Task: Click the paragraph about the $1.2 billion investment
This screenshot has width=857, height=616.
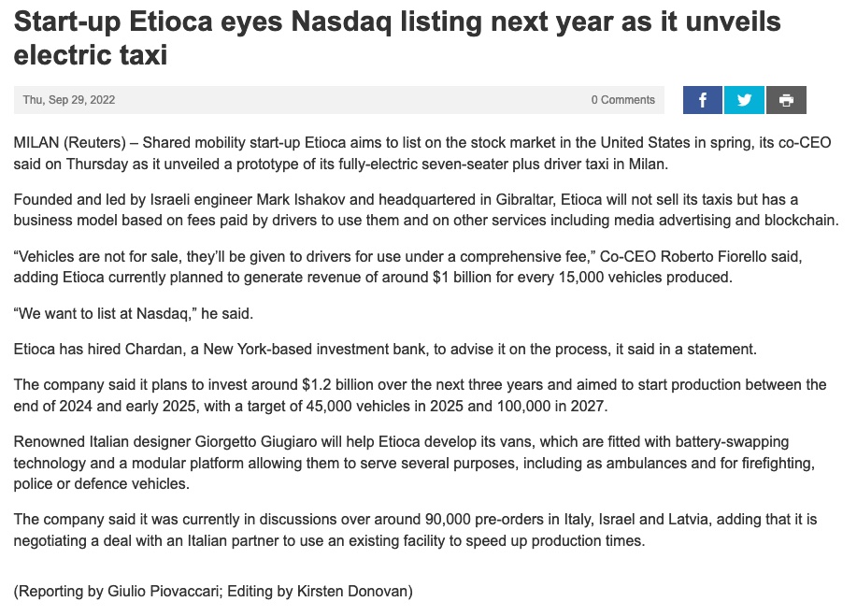Action: (420, 395)
